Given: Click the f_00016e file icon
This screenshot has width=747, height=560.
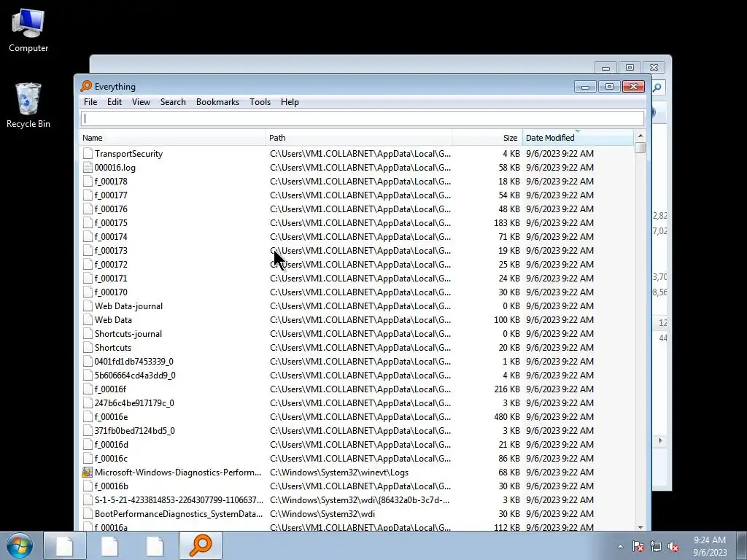Looking at the screenshot, I should (88, 416).
